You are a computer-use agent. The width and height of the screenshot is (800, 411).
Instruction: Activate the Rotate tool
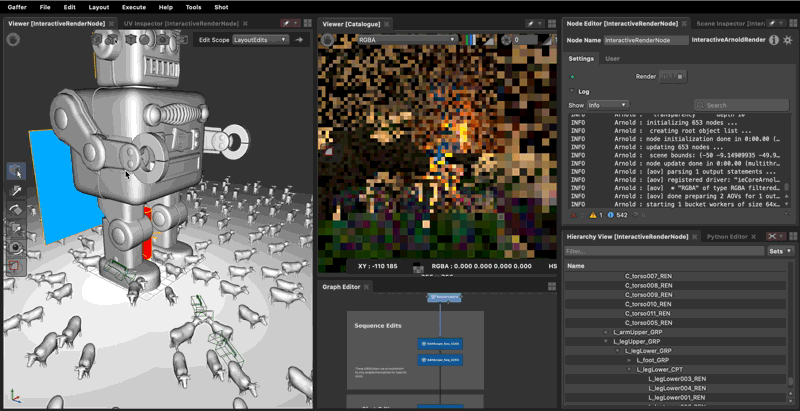(16, 210)
